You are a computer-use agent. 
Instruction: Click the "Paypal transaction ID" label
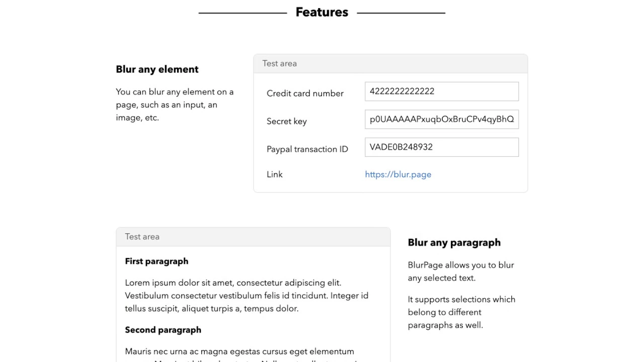pyautogui.click(x=307, y=149)
